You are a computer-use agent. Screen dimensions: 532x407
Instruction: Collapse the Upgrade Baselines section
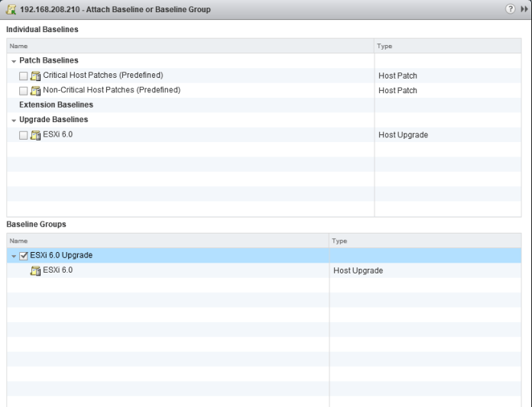pyautogui.click(x=13, y=121)
